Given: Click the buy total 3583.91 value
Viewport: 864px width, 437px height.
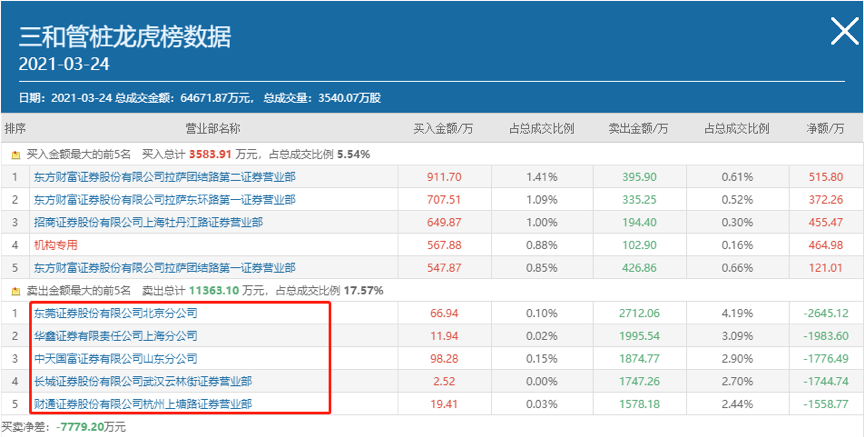Looking at the screenshot, I should [x=211, y=155].
